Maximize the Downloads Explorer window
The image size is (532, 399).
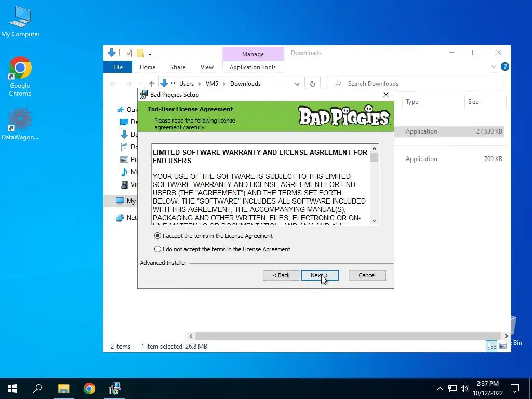coord(475,52)
